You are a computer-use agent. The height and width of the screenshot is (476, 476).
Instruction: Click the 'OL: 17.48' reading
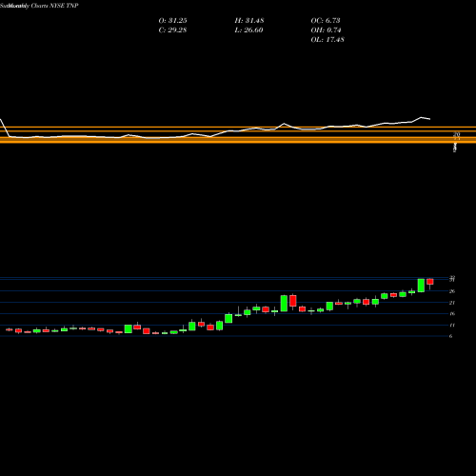coord(327,40)
